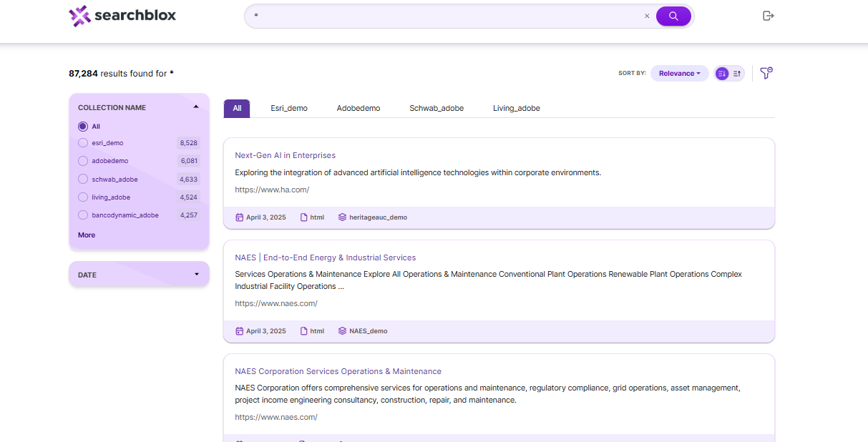Click the 4,633 count for schwab_adobe
This screenshot has height=442, width=868.
point(189,179)
